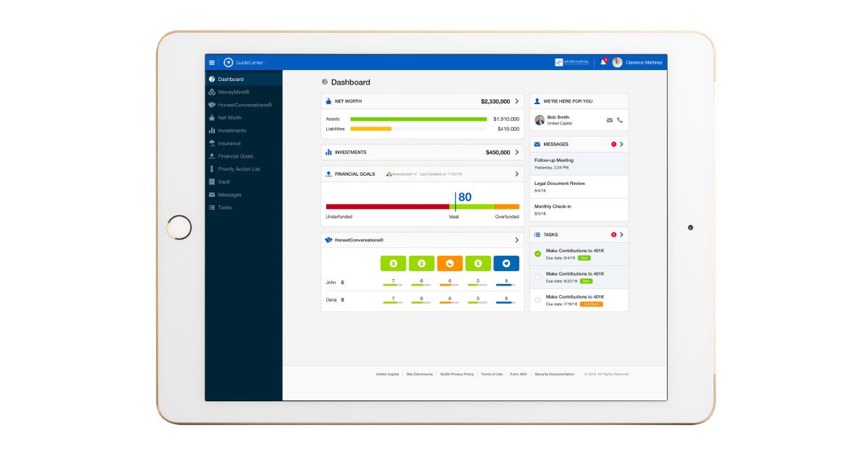This screenshot has width=868, height=454.
Task: Email advisor Bob Smith via envelope icon
Action: pyautogui.click(x=610, y=120)
